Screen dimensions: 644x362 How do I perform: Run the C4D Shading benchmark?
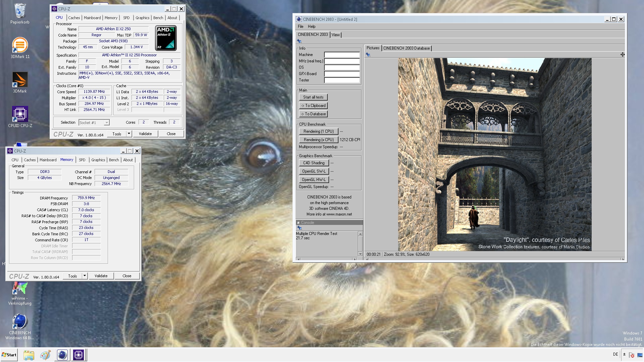click(x=314, y=163)
